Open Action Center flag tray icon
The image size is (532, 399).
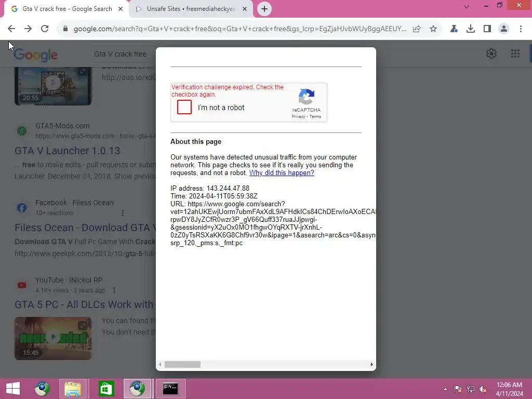pyautogui.click(x=458, y=389)
